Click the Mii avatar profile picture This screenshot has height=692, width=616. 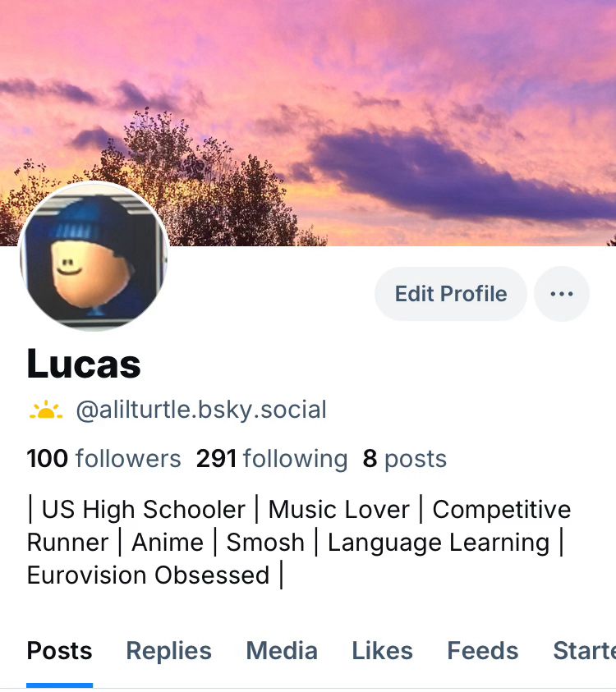pos(93,256)
